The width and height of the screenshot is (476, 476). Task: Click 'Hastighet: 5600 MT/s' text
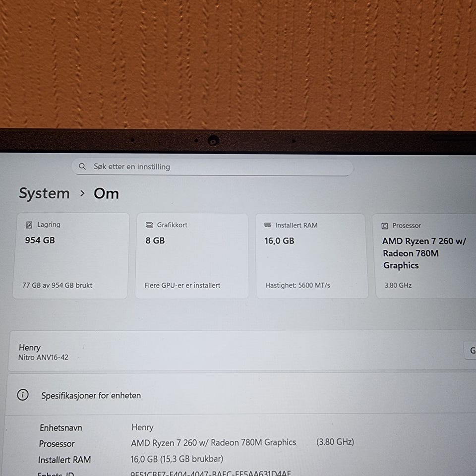297,286
